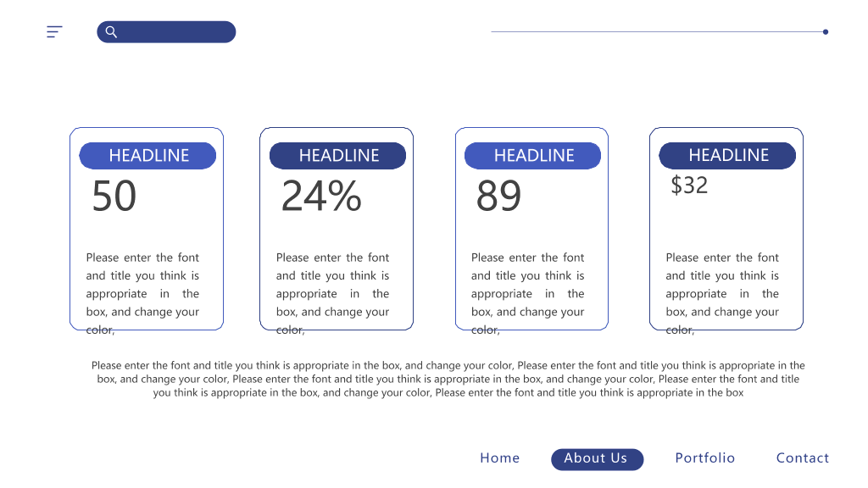Viewport: 868px width, 488px height.
Task: Select the About Us tab
Action: (598, 459)
